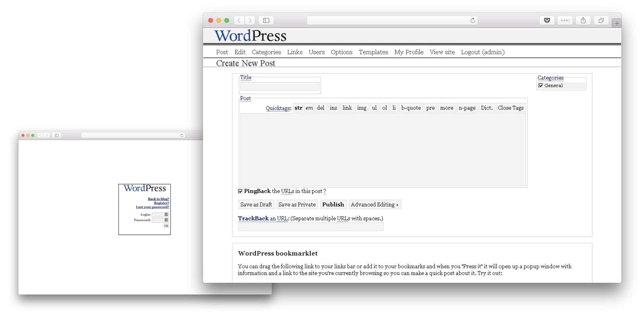Screen dimensions: 644x315
Task: Click the Lost your password link
Action: (x=152, y=207)
